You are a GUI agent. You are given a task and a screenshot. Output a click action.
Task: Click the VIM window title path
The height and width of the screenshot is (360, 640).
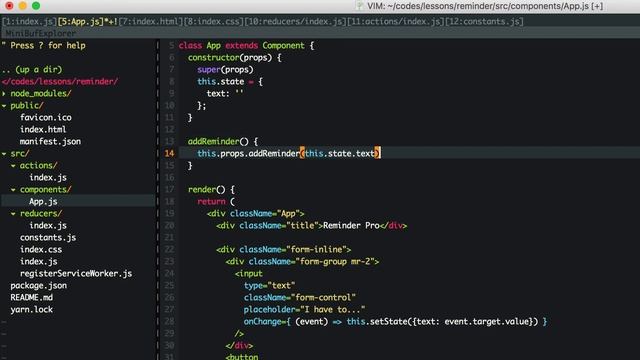click(485, 6)
